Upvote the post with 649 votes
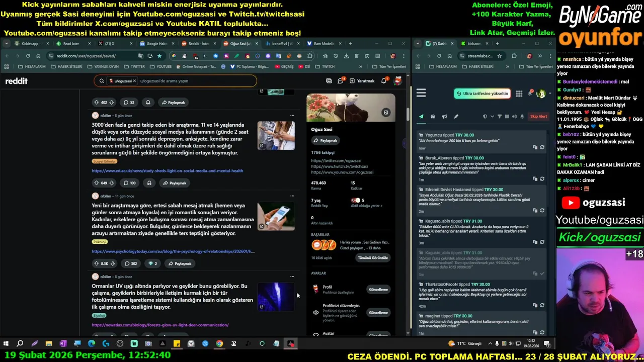The image size is (644, 362). pyautogui.click(x=96, y=183)
